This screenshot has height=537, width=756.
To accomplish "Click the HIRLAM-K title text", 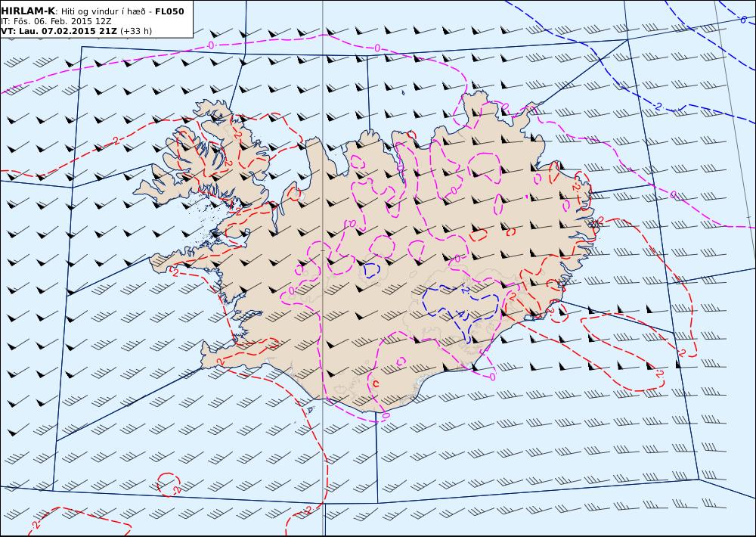I will (x=28, y=11).
